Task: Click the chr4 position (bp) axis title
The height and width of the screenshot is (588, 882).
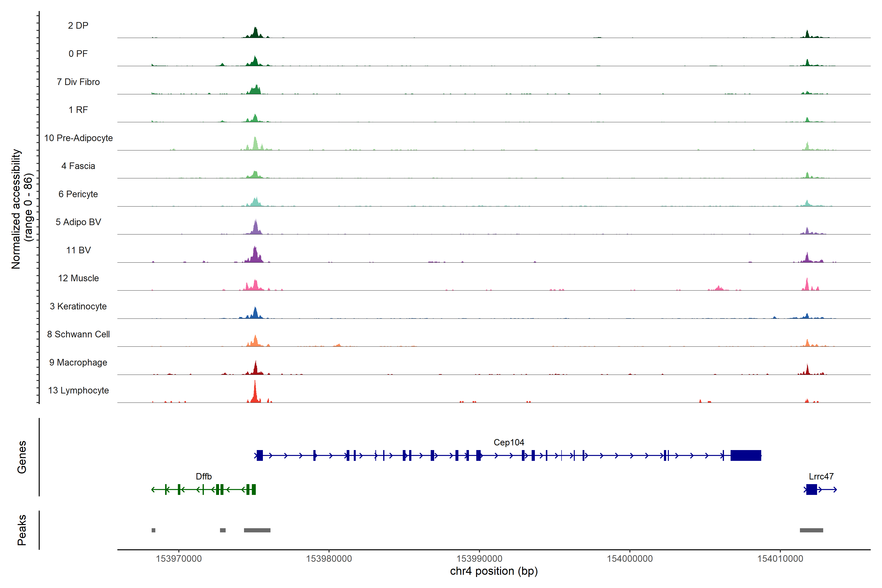Action: (493, 571)
